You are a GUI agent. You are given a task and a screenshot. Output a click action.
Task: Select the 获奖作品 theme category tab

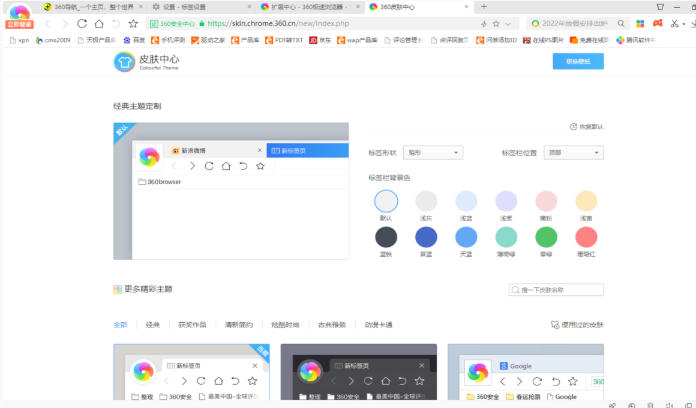point(192,325)
